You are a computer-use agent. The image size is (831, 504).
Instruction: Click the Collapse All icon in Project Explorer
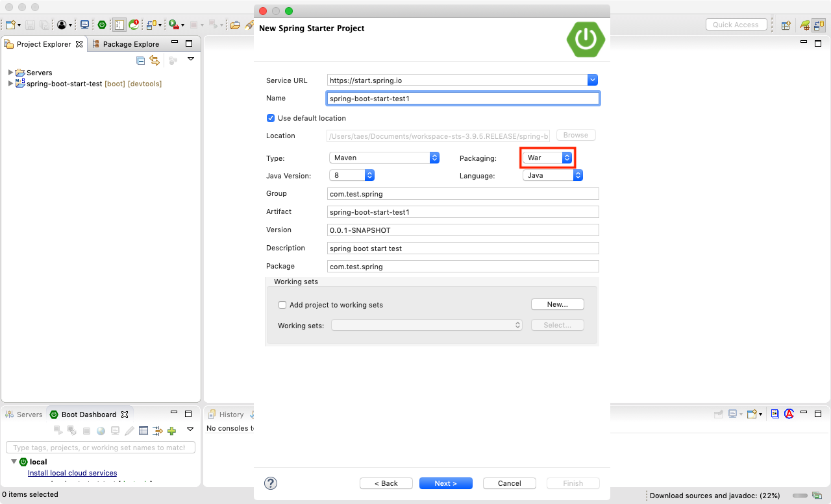(141, 60)
